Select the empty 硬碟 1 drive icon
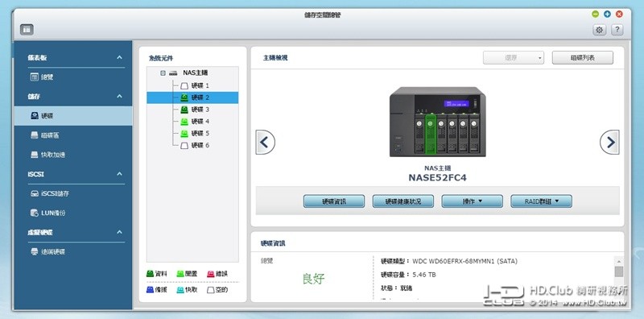The width and height of the screenshot is (644, 319). tap(184, 86)
